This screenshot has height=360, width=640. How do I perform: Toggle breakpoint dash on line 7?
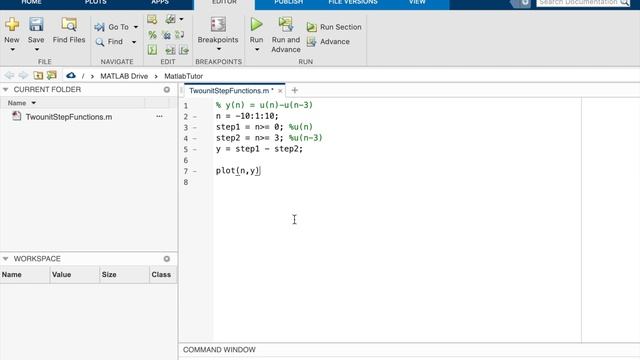tap(195, 171)
